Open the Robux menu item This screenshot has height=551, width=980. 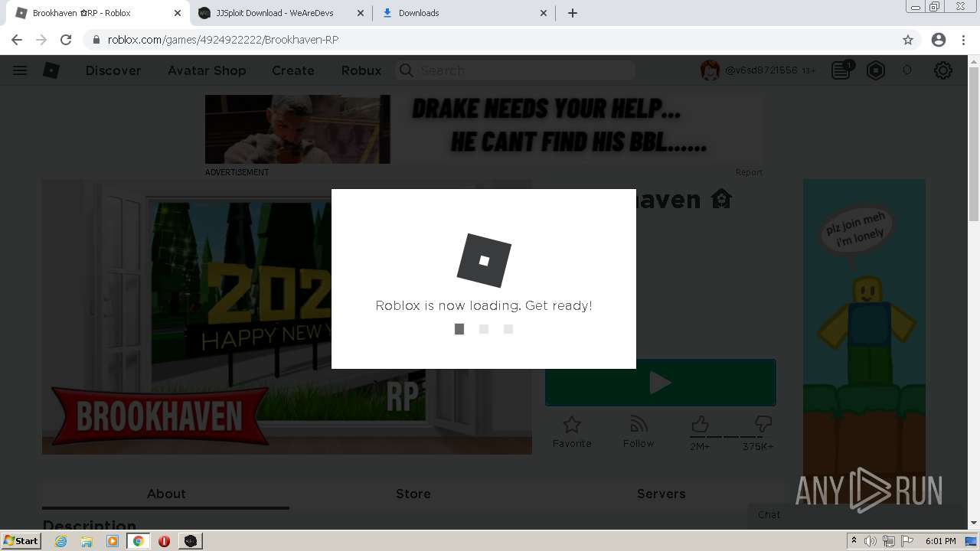[361, 70]
